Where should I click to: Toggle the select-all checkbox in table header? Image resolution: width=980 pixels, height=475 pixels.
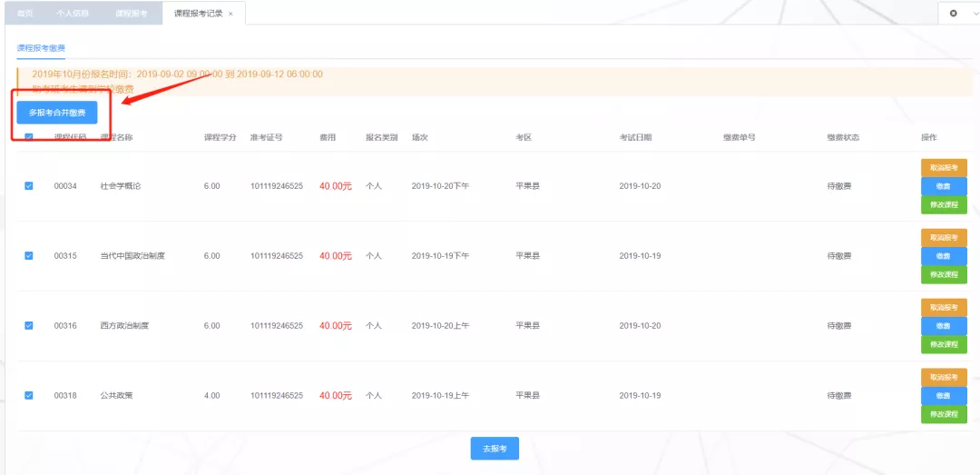tap(29, 138)
